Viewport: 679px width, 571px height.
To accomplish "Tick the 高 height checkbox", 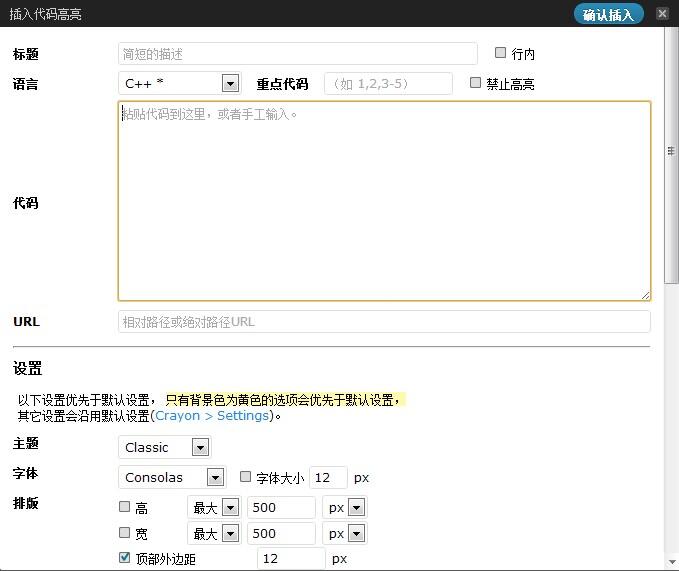I will [124, 506].
